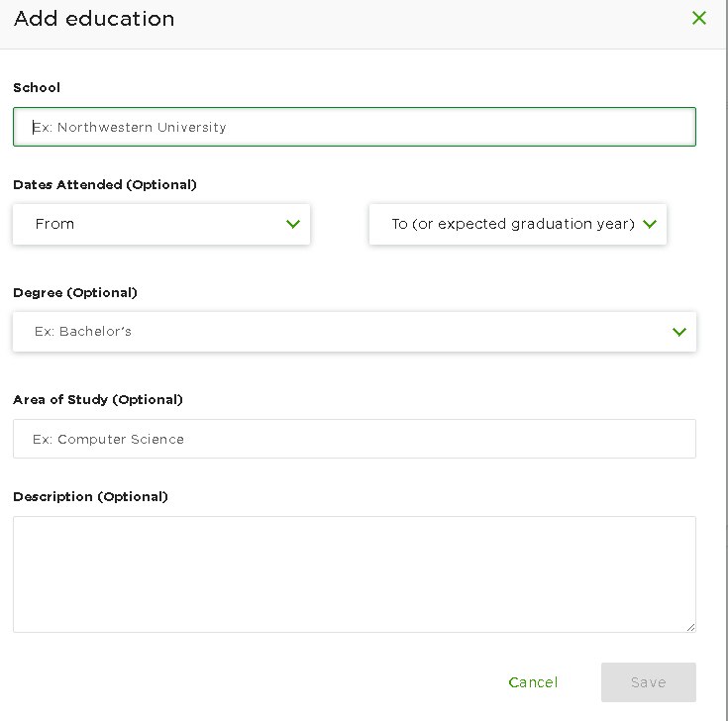Click the Add education dialog title
This screenshot has width=728, height=721.
[x=94, y=19]
